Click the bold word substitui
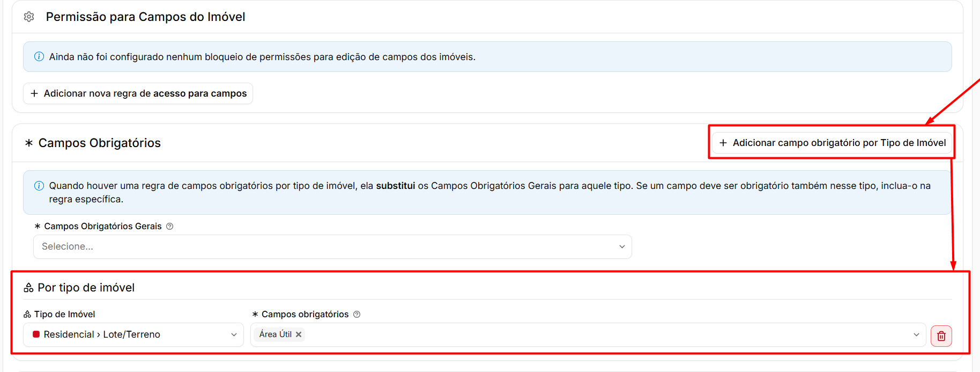This screenshot has width=980, height=372. (396, 186)
